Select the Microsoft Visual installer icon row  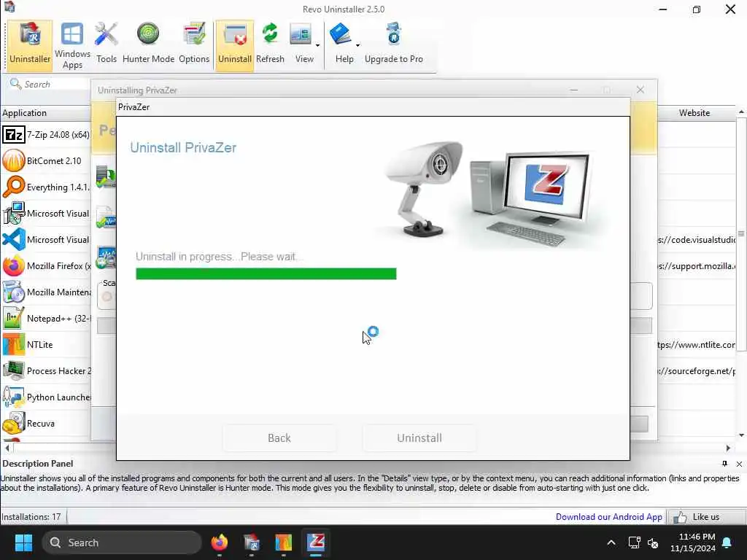pos(13,214)
